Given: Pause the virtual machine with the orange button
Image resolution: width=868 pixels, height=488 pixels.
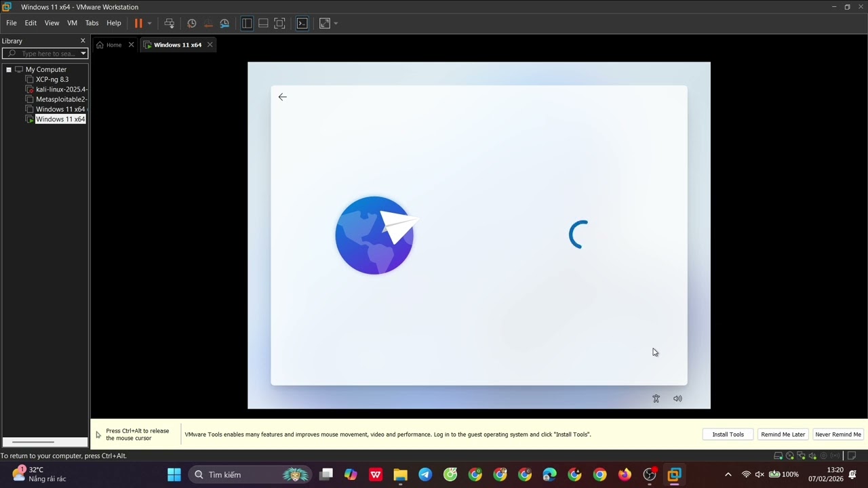Looking at the screenshot, I should [138, 23].
